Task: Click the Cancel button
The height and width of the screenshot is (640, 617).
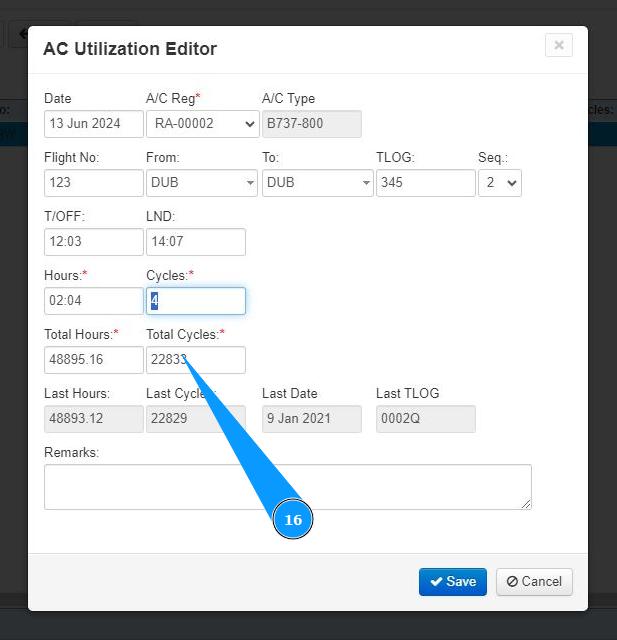Action: tap(534, 581)
